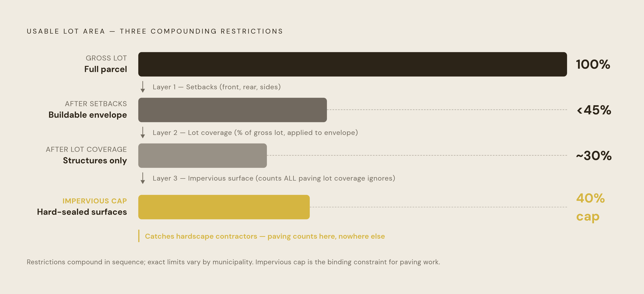Viewport: 644px width, 294px height.
Task: Click the Catches hardscape contractors callout text
Action: coord(265,236)
